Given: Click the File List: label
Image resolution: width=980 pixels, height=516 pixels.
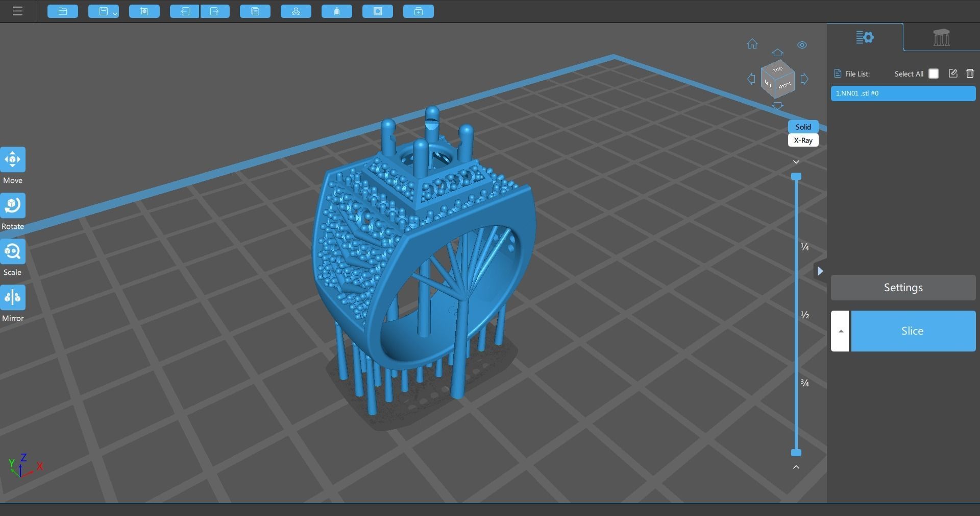Looking at the screenshot, I should click(857, 74).
